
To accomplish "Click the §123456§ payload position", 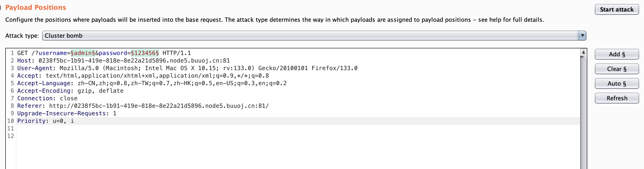I will [145, 53].
